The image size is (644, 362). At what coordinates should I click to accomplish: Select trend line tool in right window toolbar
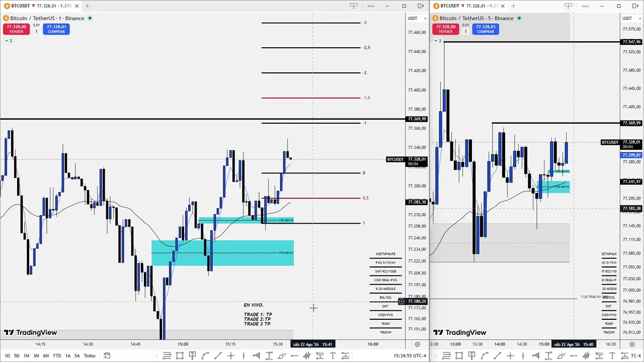click(x=498, y=356)
